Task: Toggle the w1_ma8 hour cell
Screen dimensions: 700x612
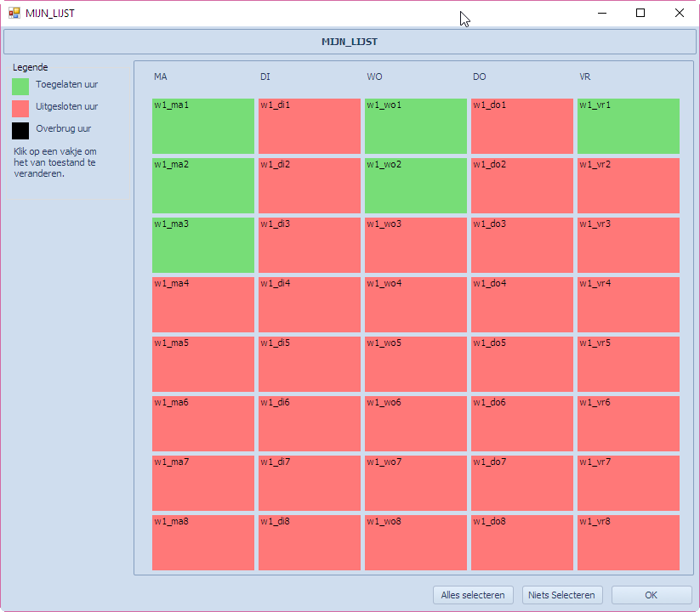Action: (203, 542)
